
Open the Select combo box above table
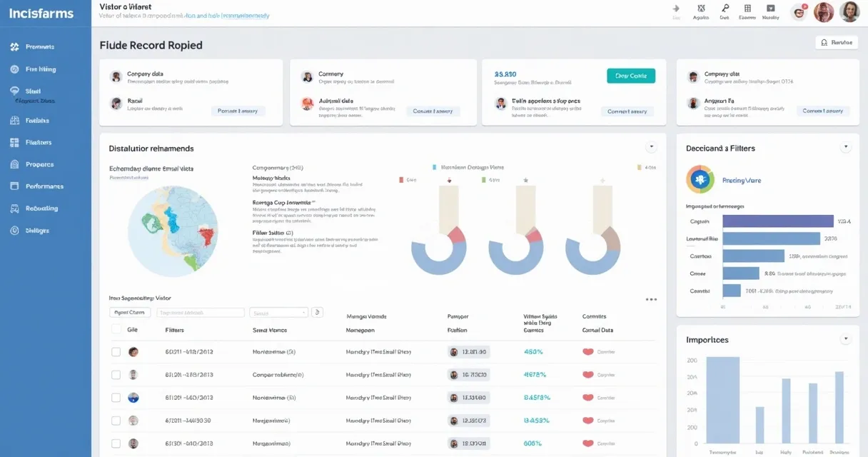[279, 313]
